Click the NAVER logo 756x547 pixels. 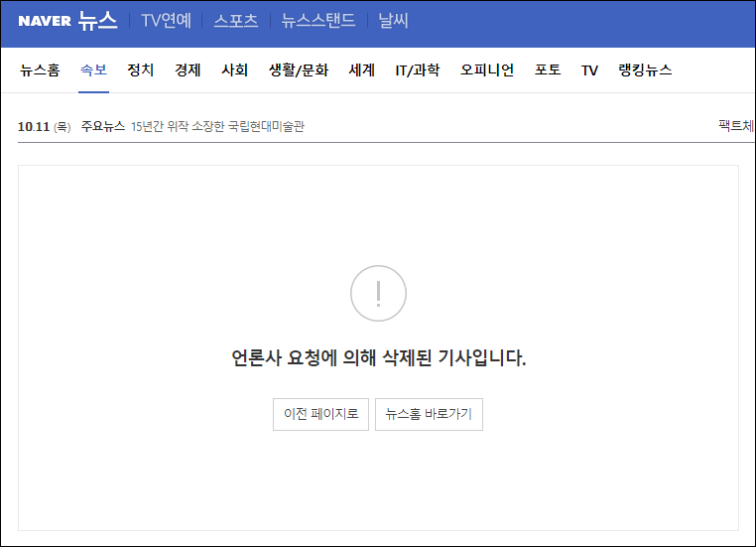45,21
